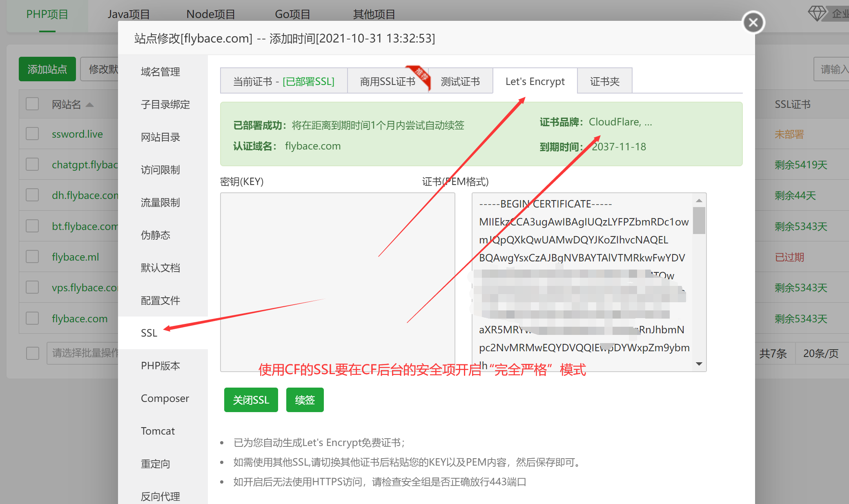This screenshot has height=504, width=849.
Task: Switch to Let's Encrypt tab
Action: click(x=535, y=81)
